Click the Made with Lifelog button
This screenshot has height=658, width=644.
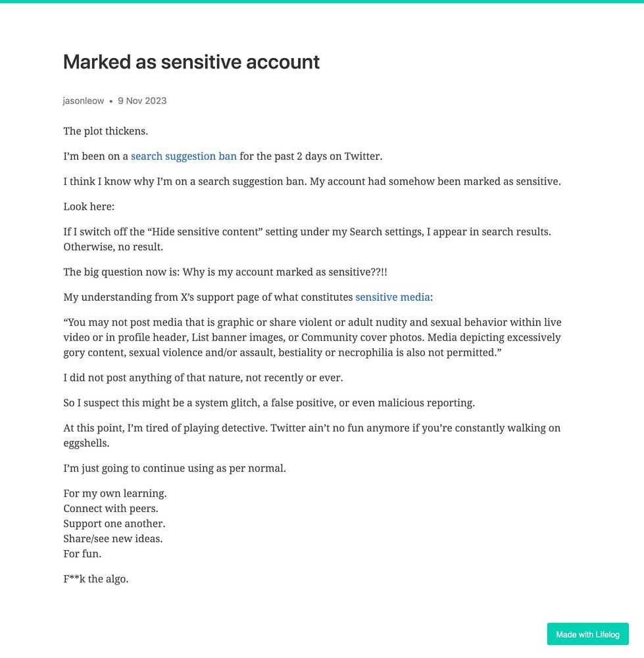click(x=587, y=634)
